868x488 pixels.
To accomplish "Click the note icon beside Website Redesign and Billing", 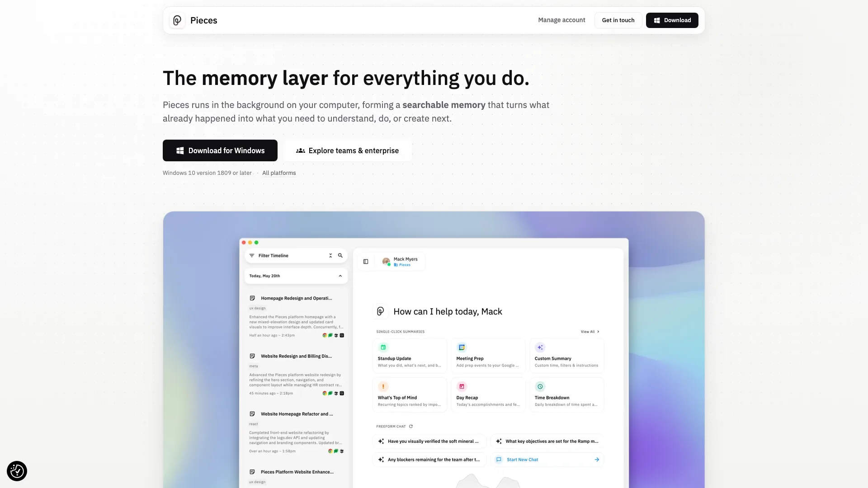I will pyautogui.click(x=252, y=356).
